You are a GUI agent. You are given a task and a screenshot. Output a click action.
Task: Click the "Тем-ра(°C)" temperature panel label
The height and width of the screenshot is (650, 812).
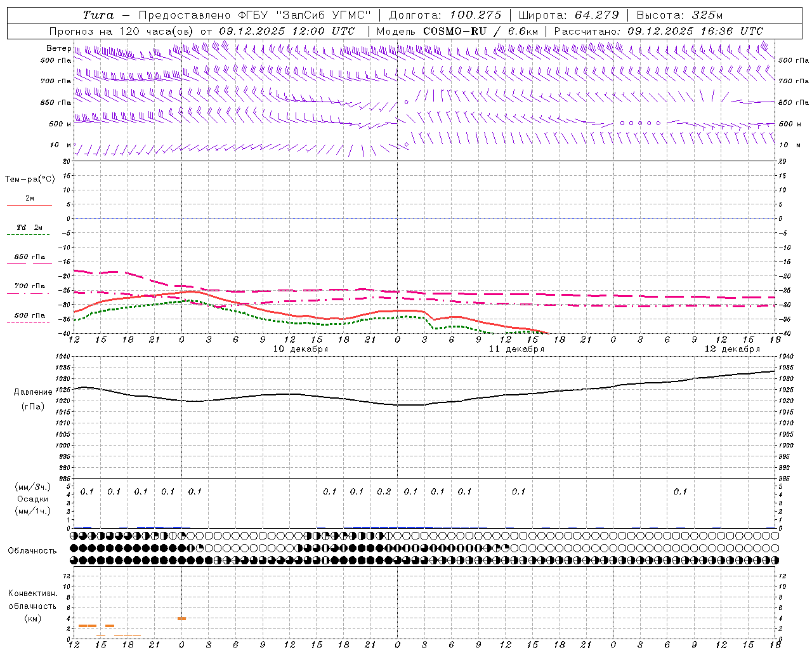coord(30,180)
